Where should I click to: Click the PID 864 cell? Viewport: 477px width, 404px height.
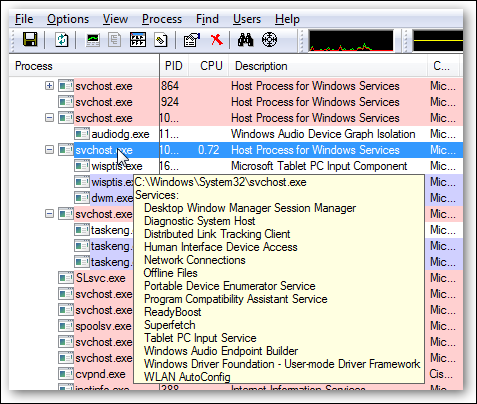pyautogui.click(x=170, y=86)
